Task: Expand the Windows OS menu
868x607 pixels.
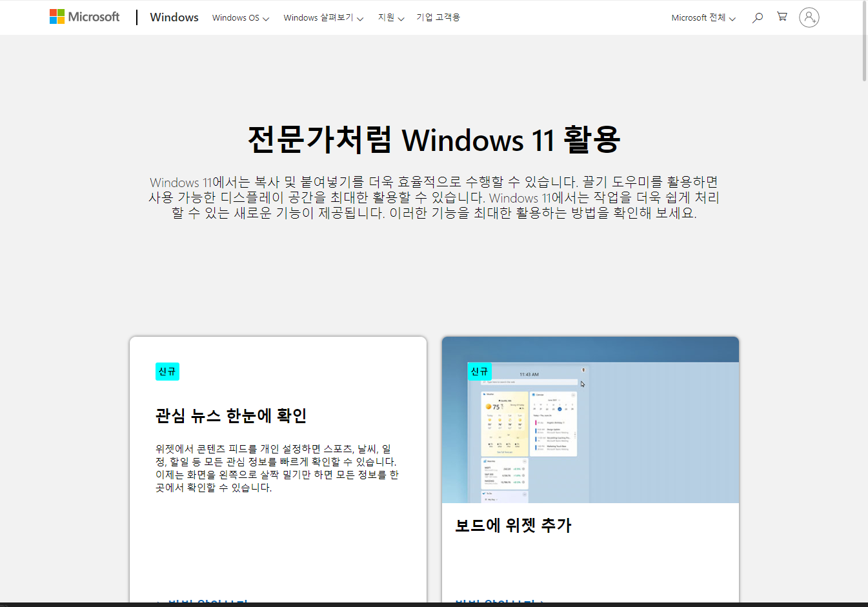Action: (x=241, y=18)
